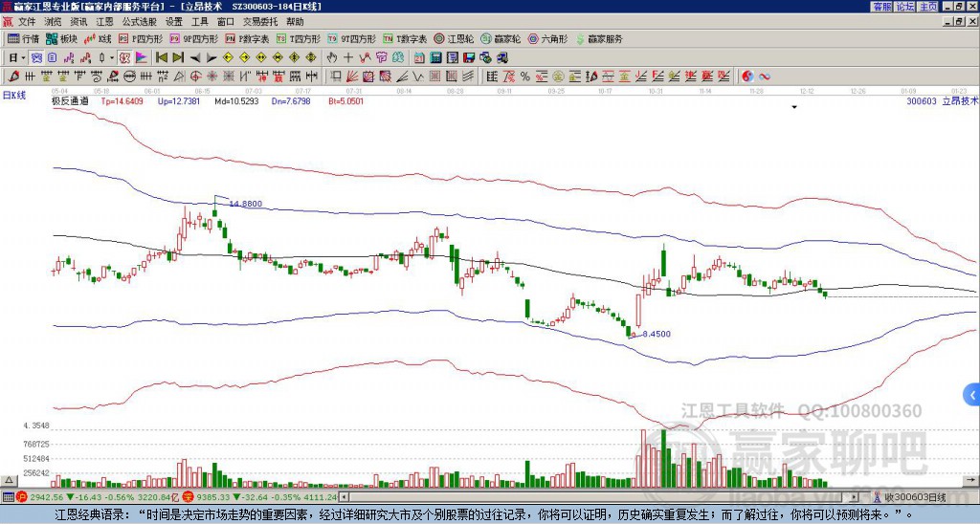Click the 客服 customer service button
The width and height of the screenshot is (980, 524).
pos(881,7)
